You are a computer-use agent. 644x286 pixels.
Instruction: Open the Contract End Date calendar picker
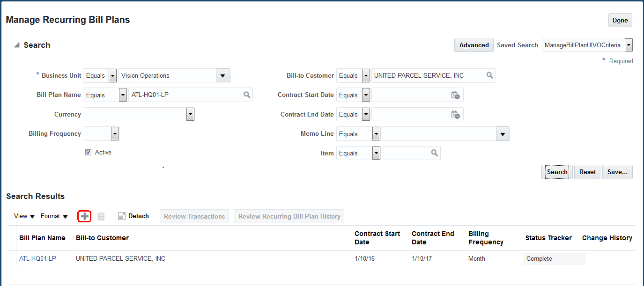click(455, 114)
